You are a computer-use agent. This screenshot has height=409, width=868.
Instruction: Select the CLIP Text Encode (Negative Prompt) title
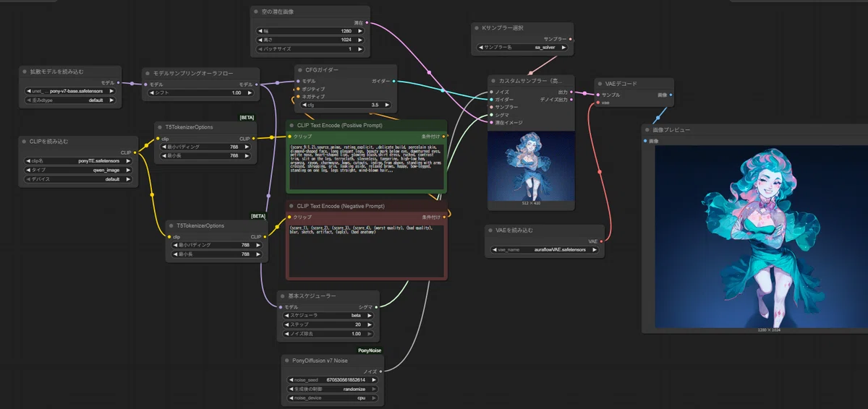[340, 206]
